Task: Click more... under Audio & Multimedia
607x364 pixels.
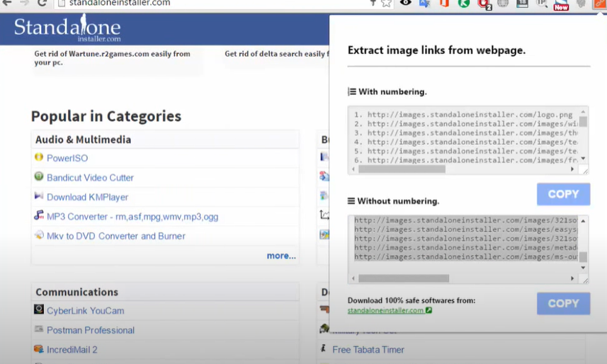Action: coord(281,256)
